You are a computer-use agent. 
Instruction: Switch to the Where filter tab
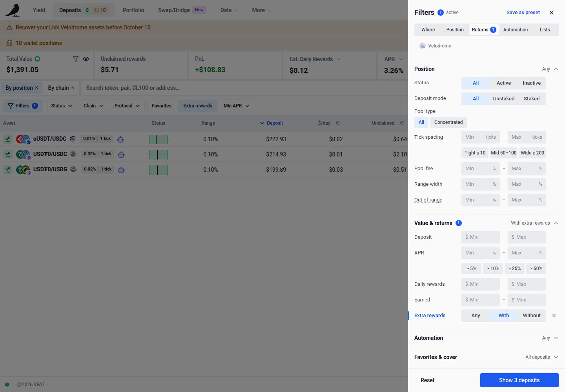(428, 30)
